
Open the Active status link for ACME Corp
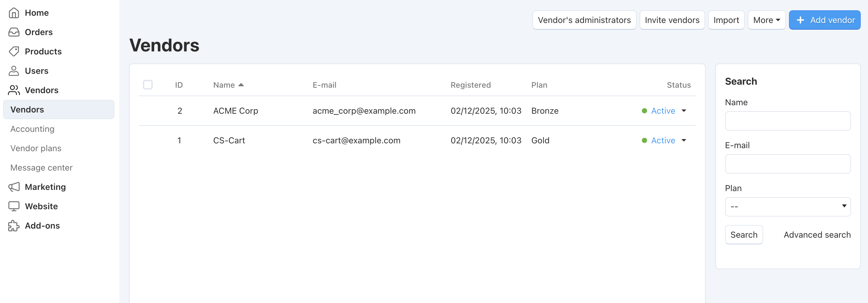(663, 111)
